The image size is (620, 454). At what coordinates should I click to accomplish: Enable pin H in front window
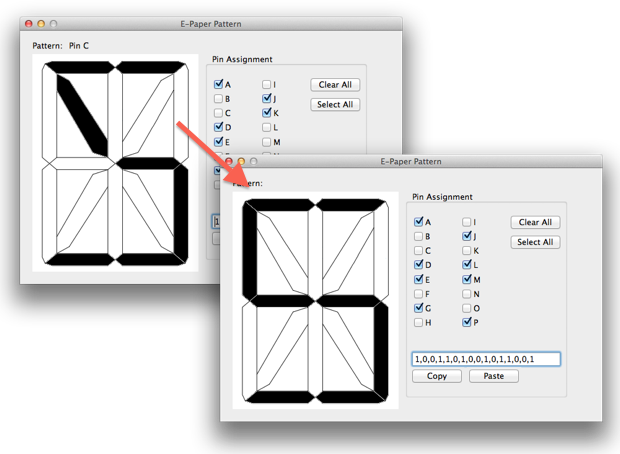click(418, 322)
